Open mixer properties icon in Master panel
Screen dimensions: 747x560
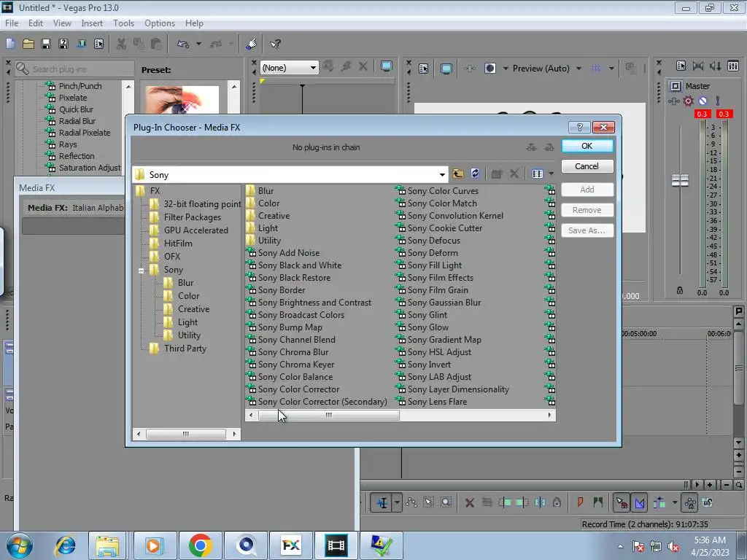681,66
